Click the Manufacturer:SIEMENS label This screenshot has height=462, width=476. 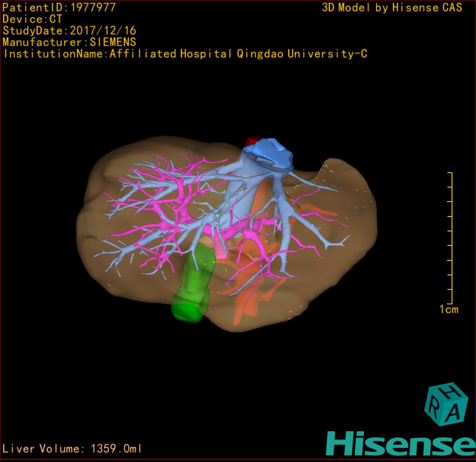[69, 42]
